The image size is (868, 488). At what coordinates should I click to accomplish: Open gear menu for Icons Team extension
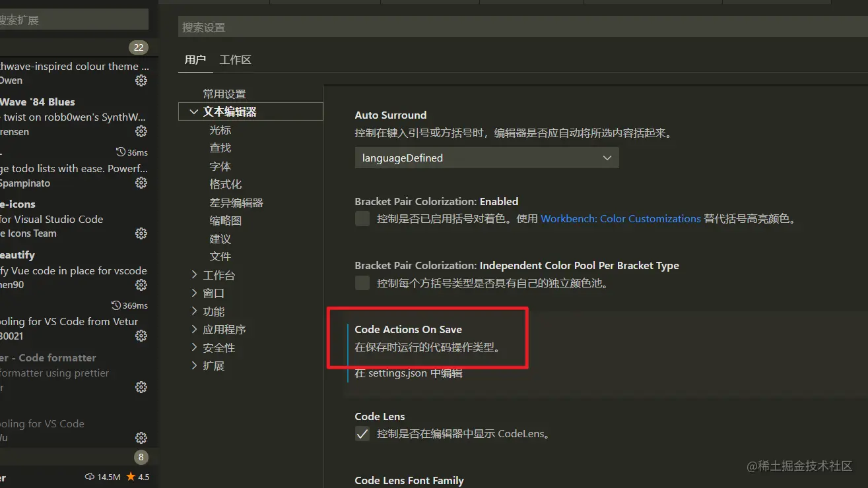[141, 233]
